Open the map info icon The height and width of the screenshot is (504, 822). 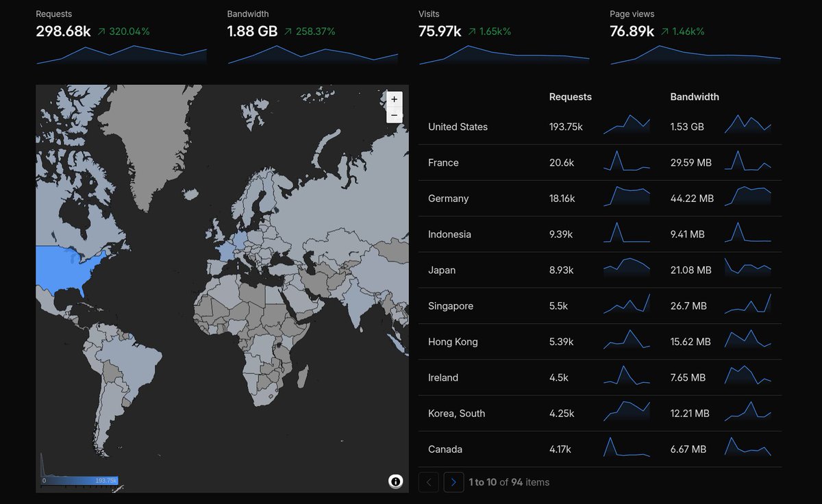pos(395,481)
